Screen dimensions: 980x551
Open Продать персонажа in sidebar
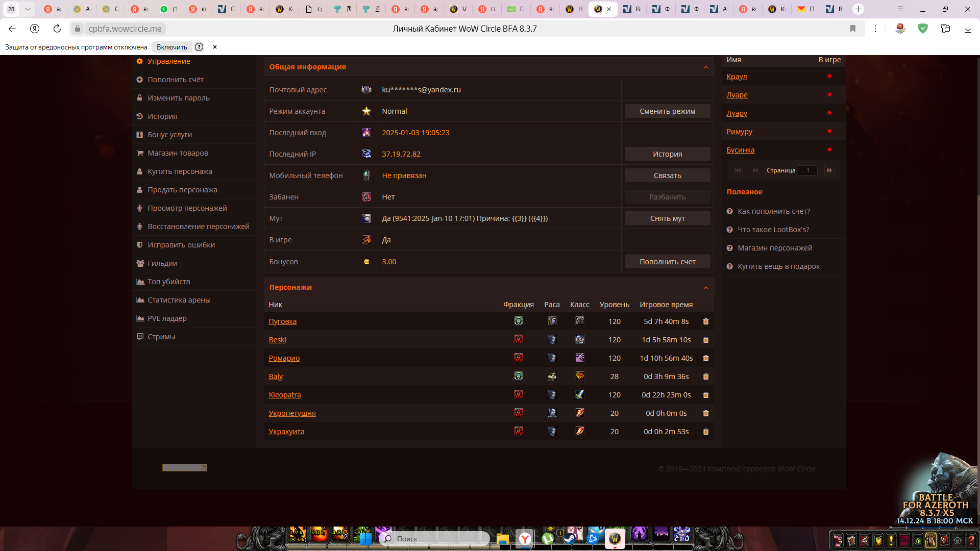(194, 190)
